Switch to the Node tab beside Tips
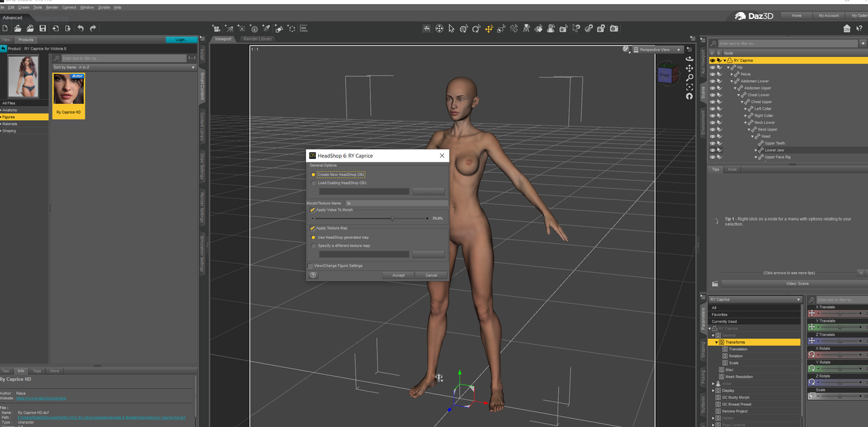Image resolution: width=868 pixels, height=427 pixels. click(732, 169)
